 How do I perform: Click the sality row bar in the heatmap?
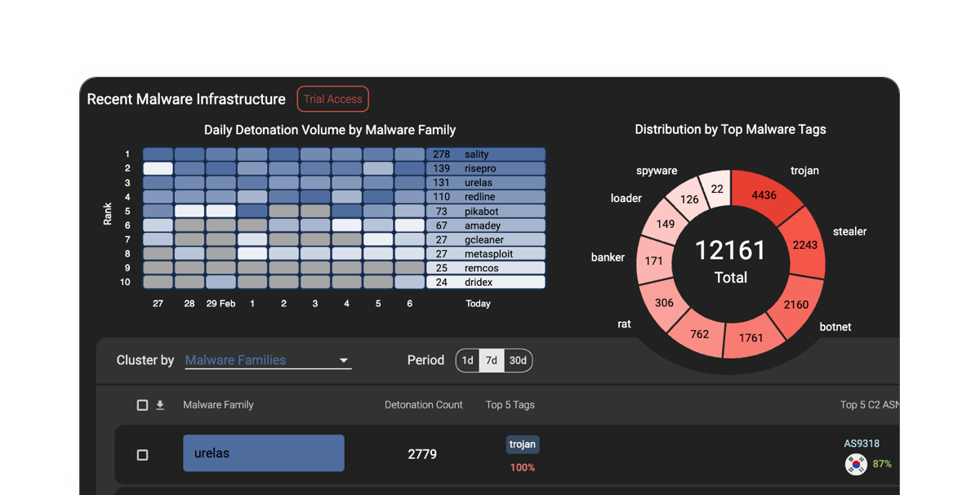(485, 154)
